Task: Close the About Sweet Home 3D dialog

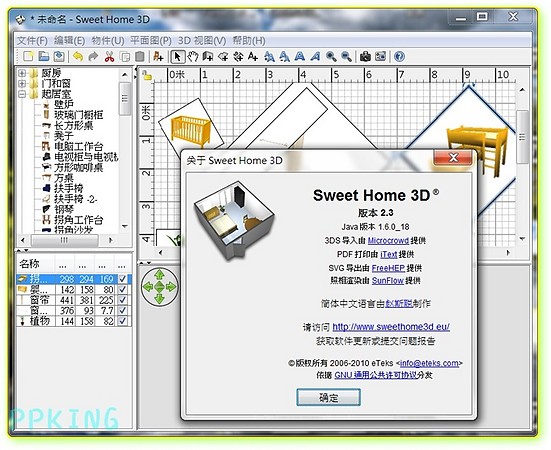Action: 453,158
